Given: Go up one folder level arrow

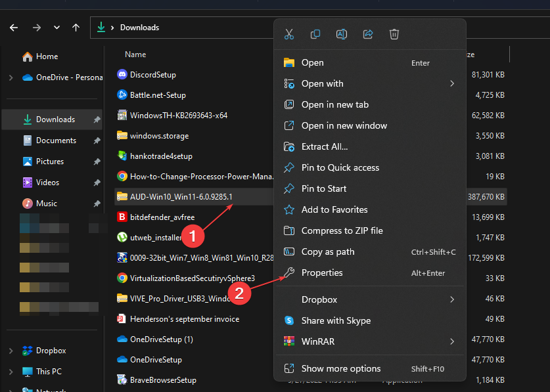Looking at the screenshot, I should [x=76, y=28].
